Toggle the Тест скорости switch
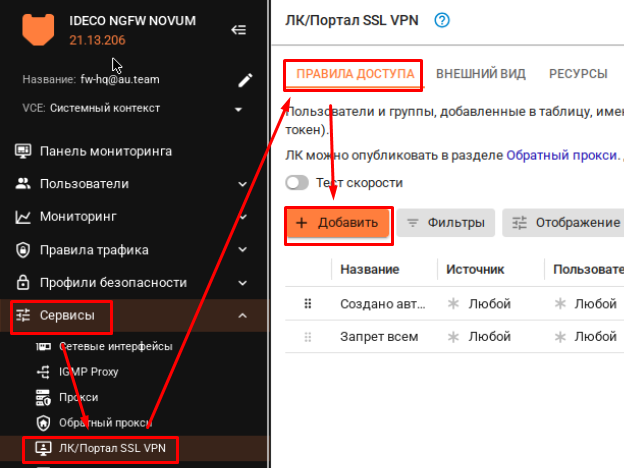624x468 pixels. 297,183
